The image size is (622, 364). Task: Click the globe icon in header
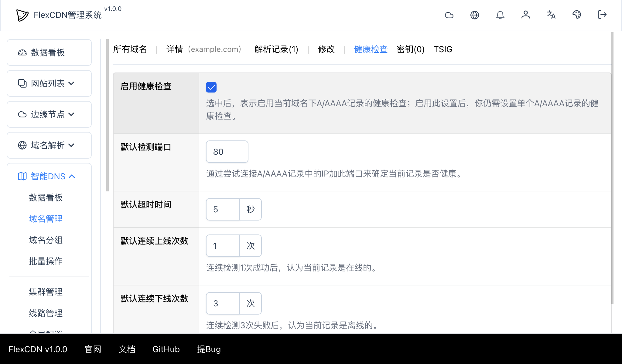coord(475,15)
